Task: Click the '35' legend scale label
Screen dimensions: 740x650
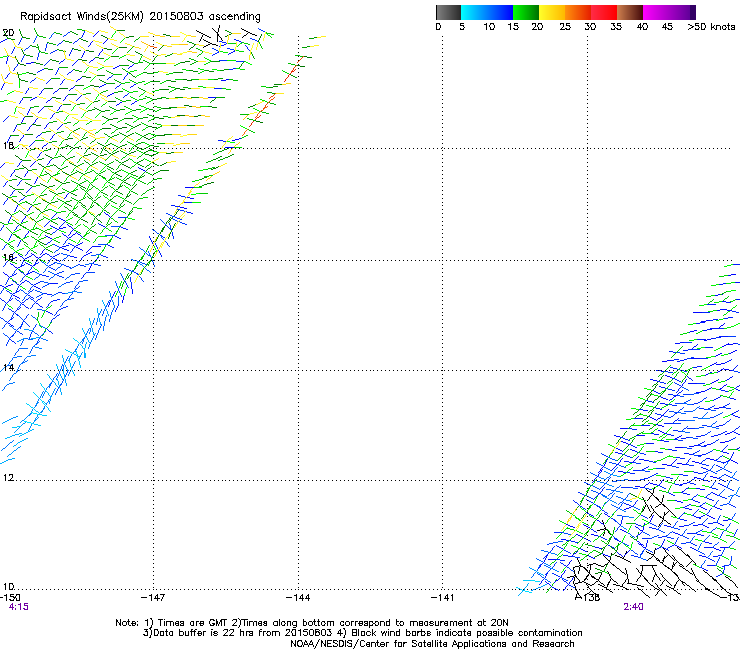Action: pos(616,27)
